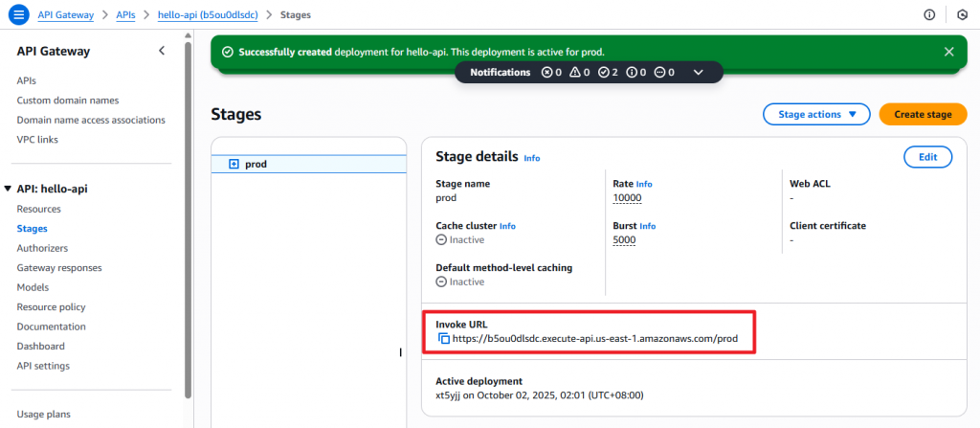Collapse the API: hello-api sidebar section
Image resolution: width=980 pixels, height=428 pixels.
click(9, 189)
